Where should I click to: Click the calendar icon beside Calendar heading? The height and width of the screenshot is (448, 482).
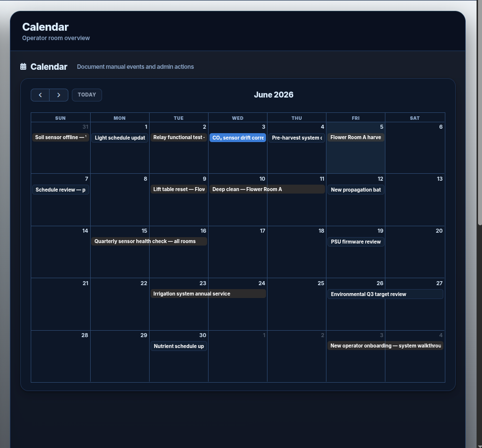click(x=23, y=67)
